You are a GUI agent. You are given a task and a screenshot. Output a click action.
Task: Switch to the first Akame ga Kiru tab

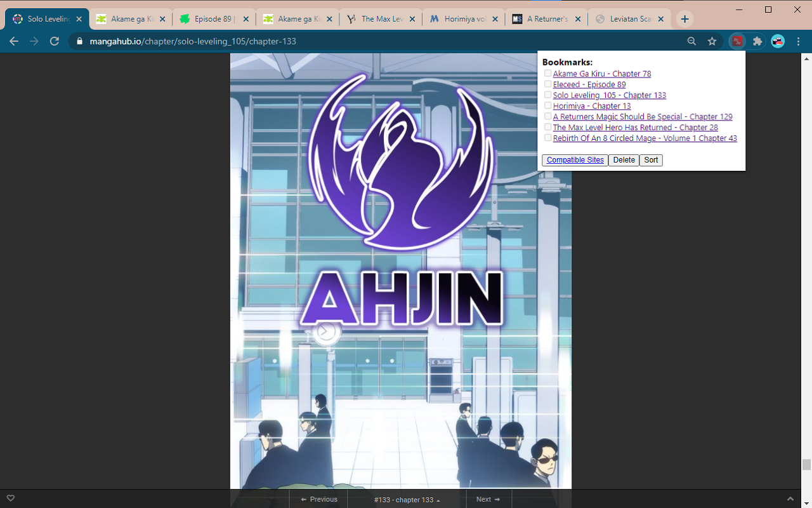click(x=131, y=19)
